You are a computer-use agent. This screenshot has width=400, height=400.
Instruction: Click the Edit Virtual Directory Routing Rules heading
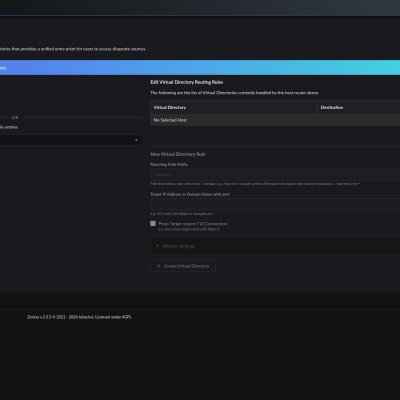(187, 82)
